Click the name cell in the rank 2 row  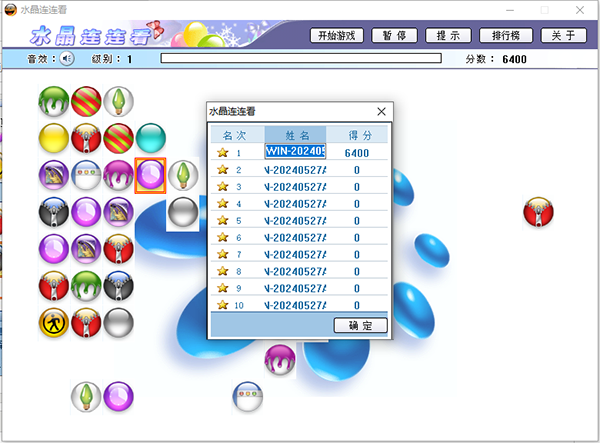point(295,170)
